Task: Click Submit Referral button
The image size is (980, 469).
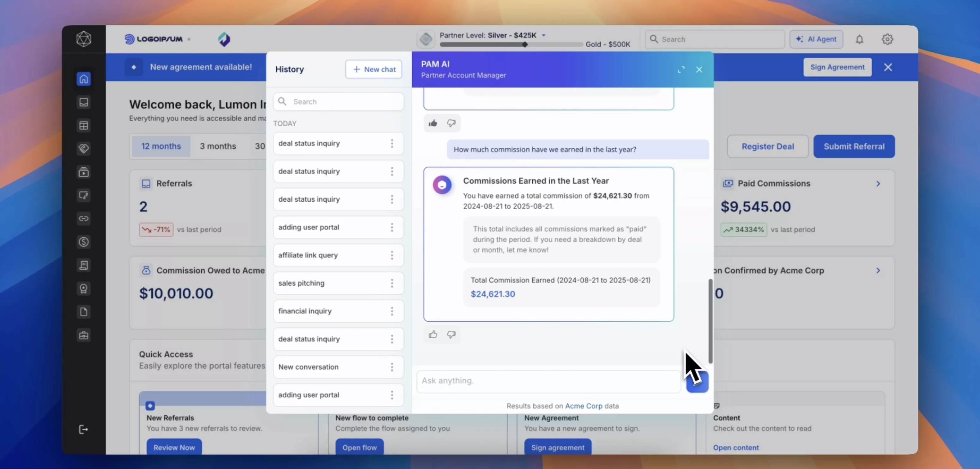Action: 854,146
